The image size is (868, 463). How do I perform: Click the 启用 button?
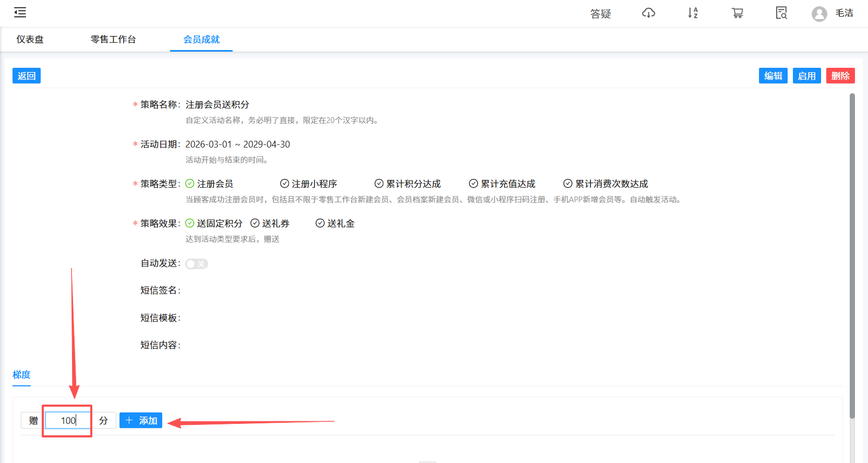[x=807, y=76]
